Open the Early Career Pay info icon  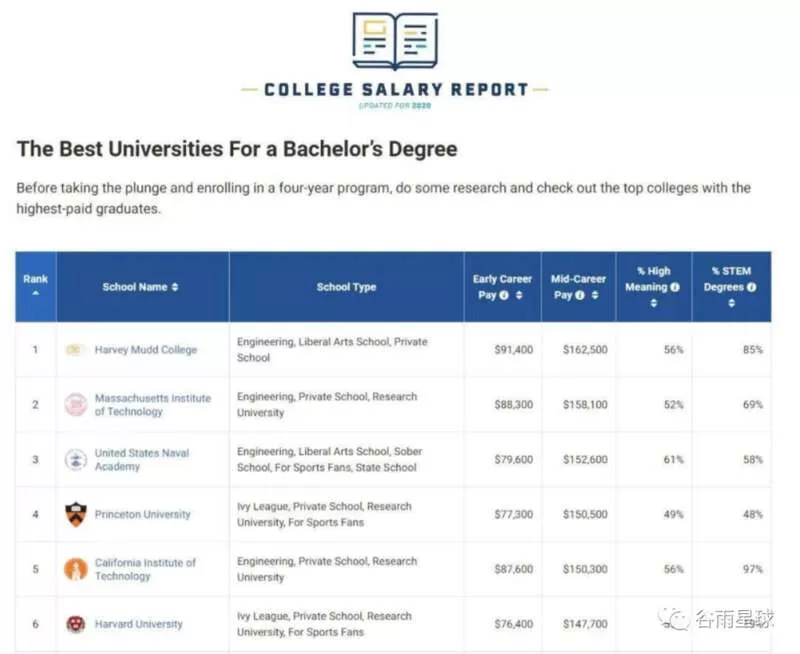504,295
